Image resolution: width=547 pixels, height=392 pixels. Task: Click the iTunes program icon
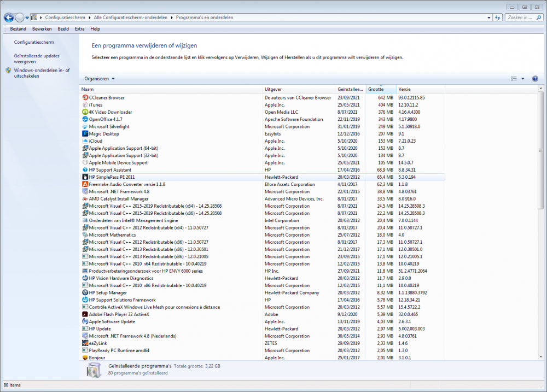click(x=85, y=105)
